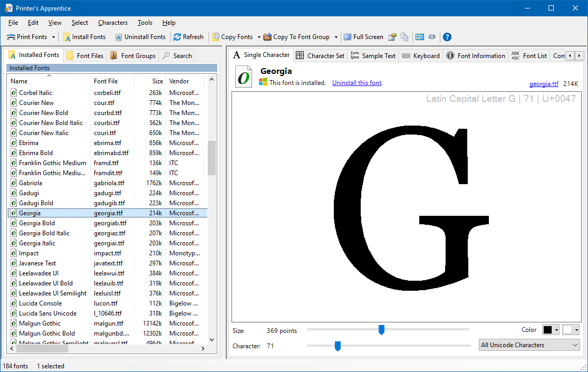Sort the list by the Vendor column
The height and width of the screenshot is (372, 588).
tap(185, 81)
